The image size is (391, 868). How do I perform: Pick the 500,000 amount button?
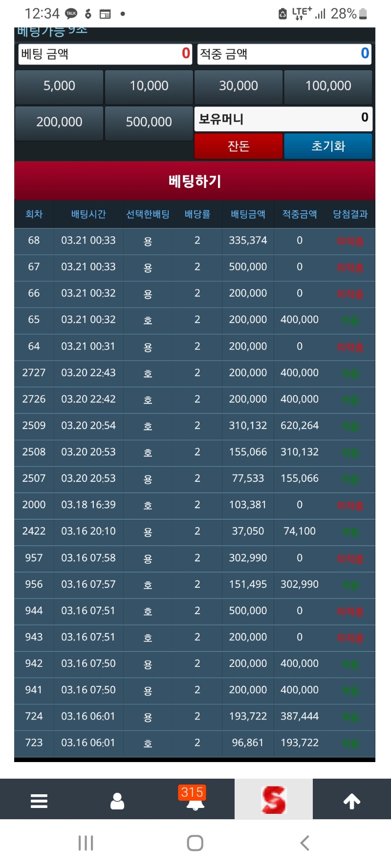click(x=149, y=122)
